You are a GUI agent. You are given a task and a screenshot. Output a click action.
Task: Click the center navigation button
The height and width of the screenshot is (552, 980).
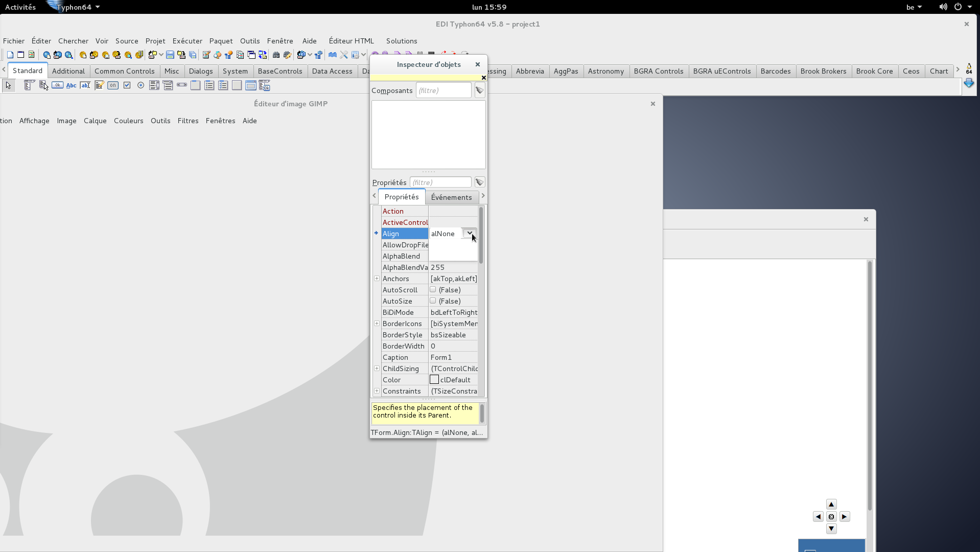(831, 517)
